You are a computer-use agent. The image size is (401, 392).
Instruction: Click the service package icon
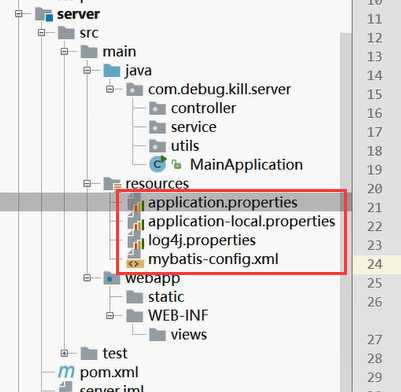click(157, 127)
